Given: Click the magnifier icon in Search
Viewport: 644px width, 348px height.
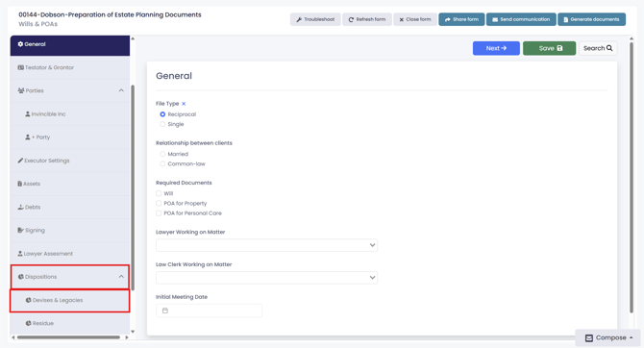Looking at the screenshot, I should point(609,48).
